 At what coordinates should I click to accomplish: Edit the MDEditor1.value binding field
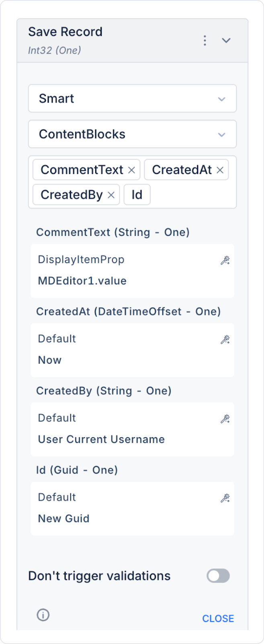click(82, 281)
